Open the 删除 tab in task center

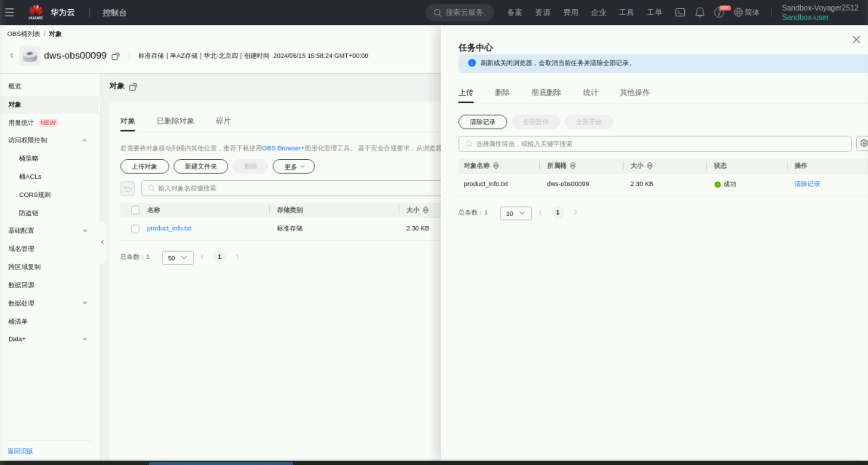click(502, 93)
